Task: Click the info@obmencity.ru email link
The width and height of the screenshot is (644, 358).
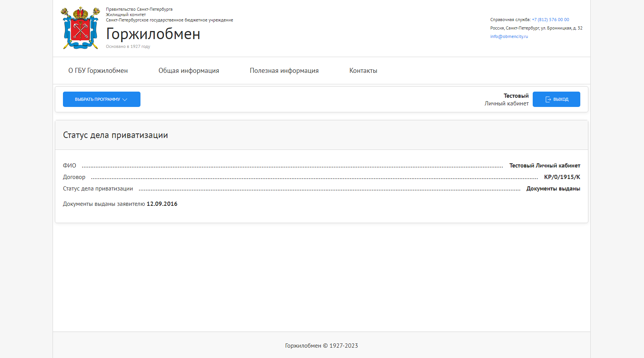Action: point(509,36)
